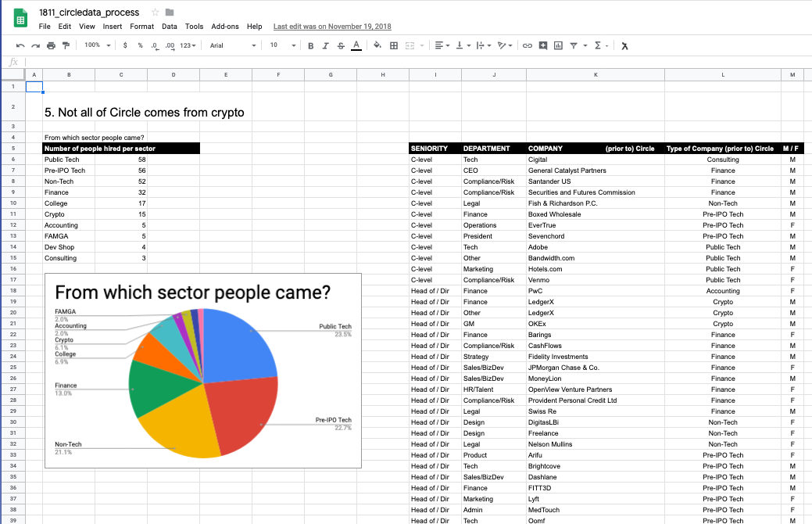812x524 pixels.
Task: Open the input tools icon
Action: point(624,45)
